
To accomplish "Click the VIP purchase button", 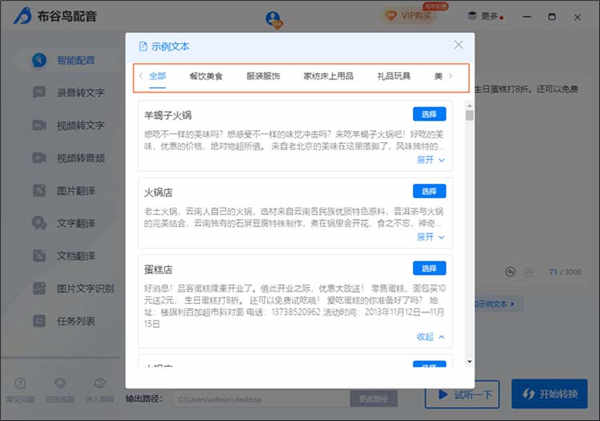I will (x=409, y=16).
